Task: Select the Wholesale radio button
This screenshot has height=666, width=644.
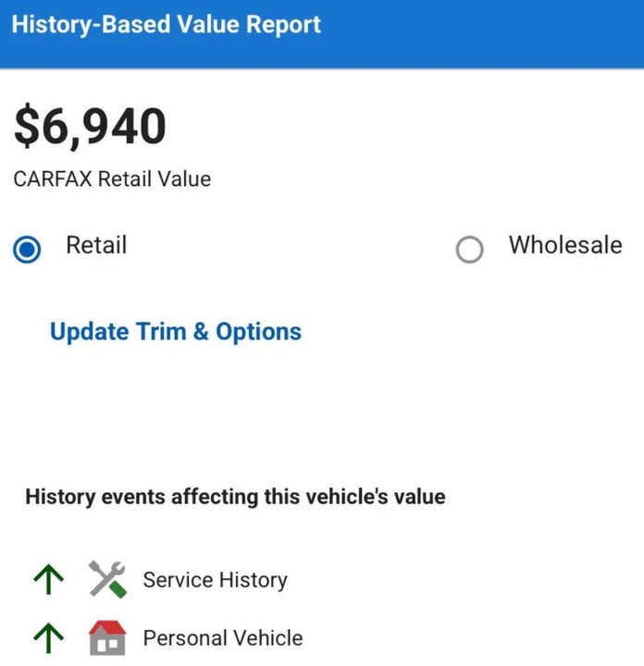Action: 469,250
